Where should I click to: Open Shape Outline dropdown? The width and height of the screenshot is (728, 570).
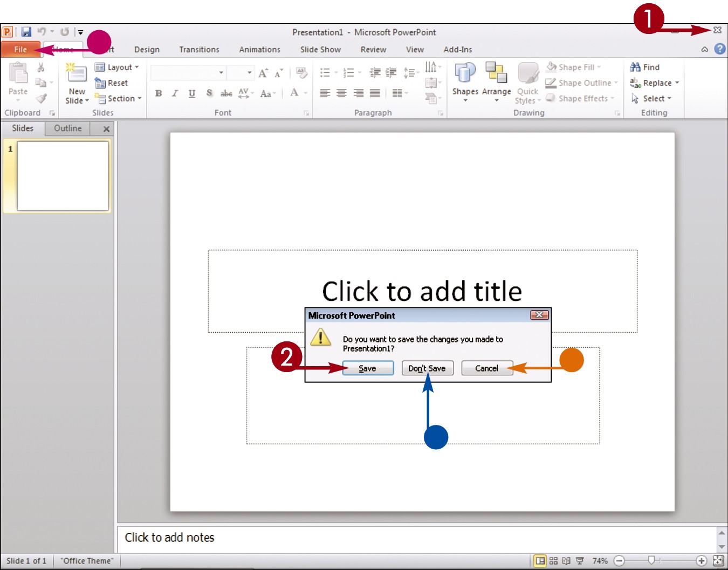click(x=582, y=83)
